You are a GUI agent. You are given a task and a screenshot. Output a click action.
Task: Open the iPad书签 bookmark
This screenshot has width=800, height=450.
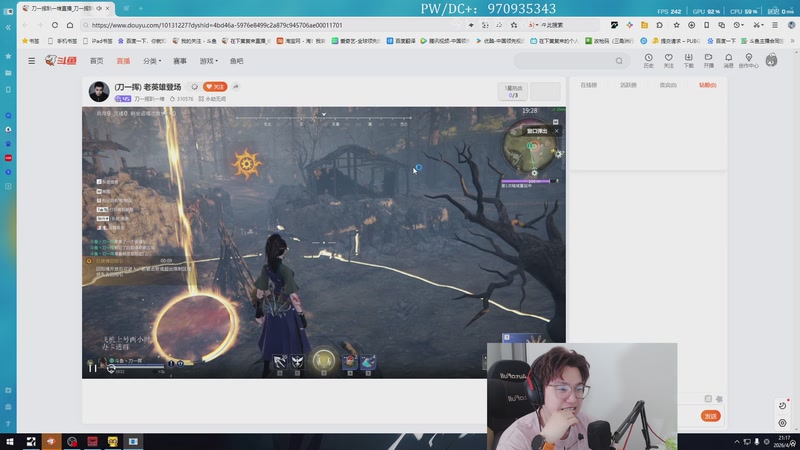point(98,41)
